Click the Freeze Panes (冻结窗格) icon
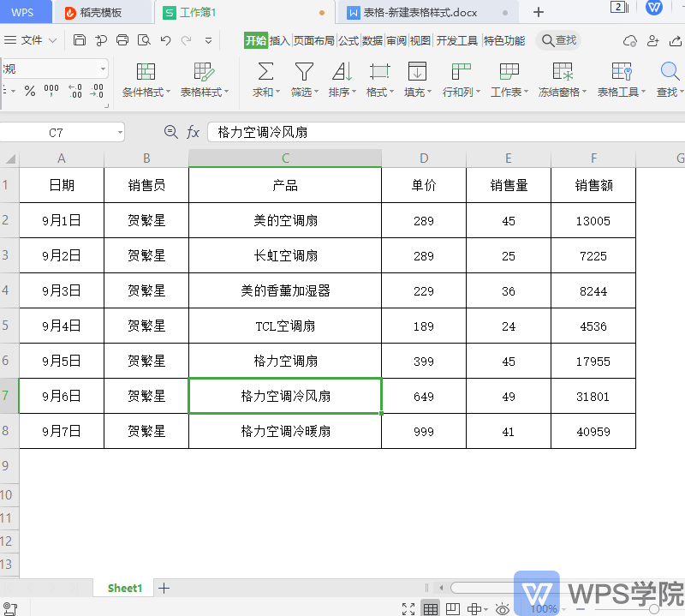 (563, 72)
